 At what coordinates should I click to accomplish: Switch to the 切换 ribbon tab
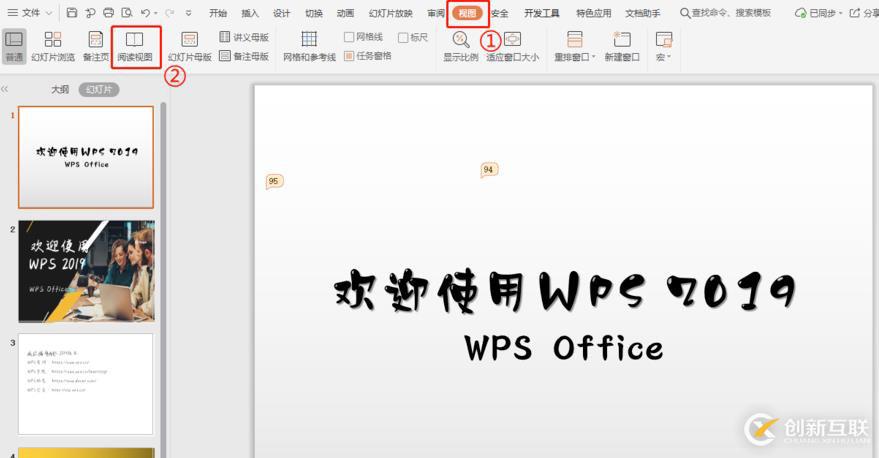[313, 13]
